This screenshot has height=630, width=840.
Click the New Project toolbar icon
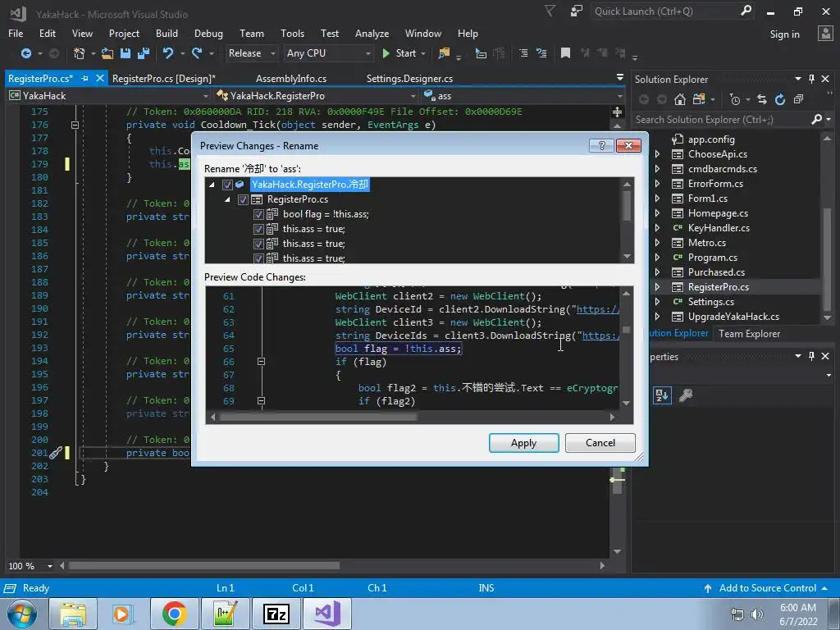(80, 53)
